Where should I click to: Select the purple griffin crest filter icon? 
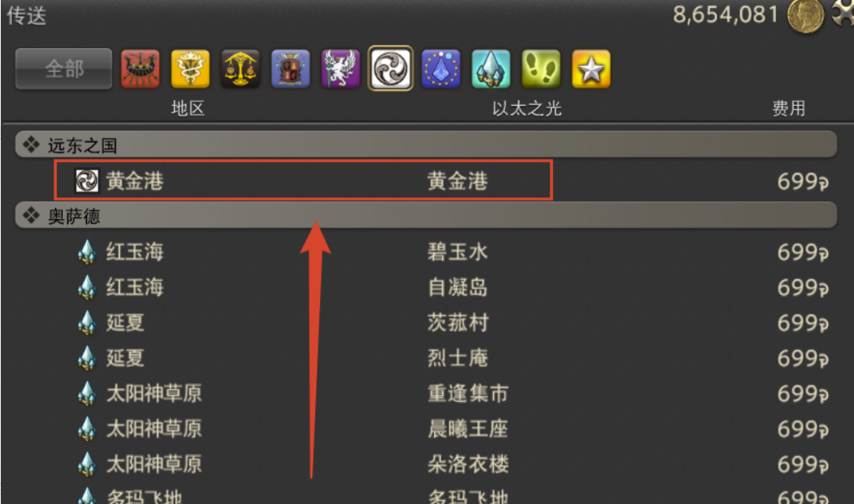click(340, 68)
